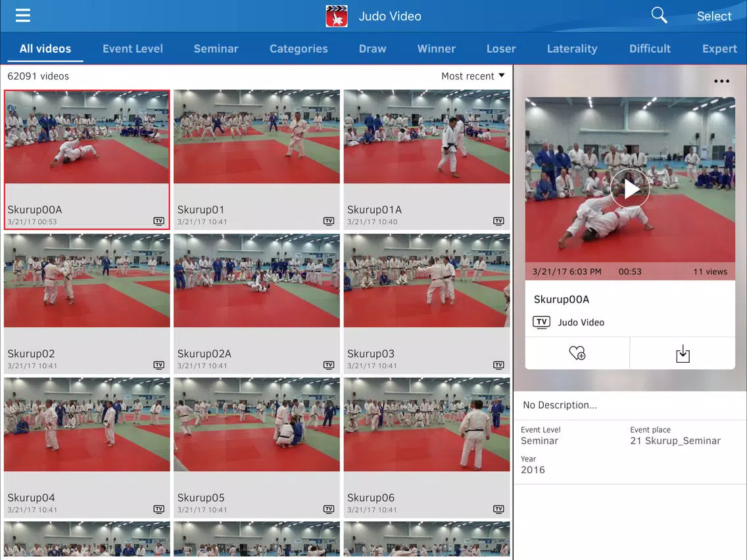Click the 11 views label
Screen dimensions: 747x560
pyautogui.click(x=710, y=272)
